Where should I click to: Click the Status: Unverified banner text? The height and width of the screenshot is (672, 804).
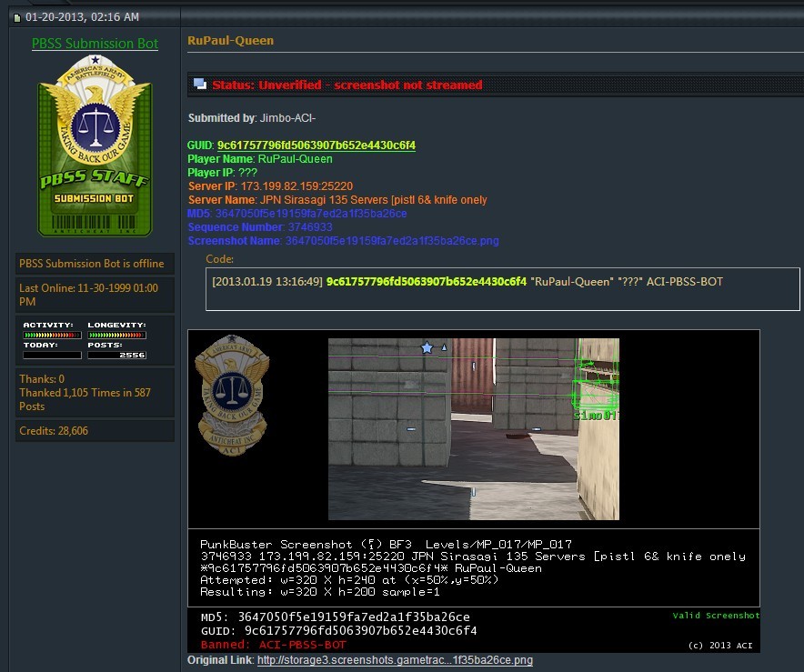347,85
